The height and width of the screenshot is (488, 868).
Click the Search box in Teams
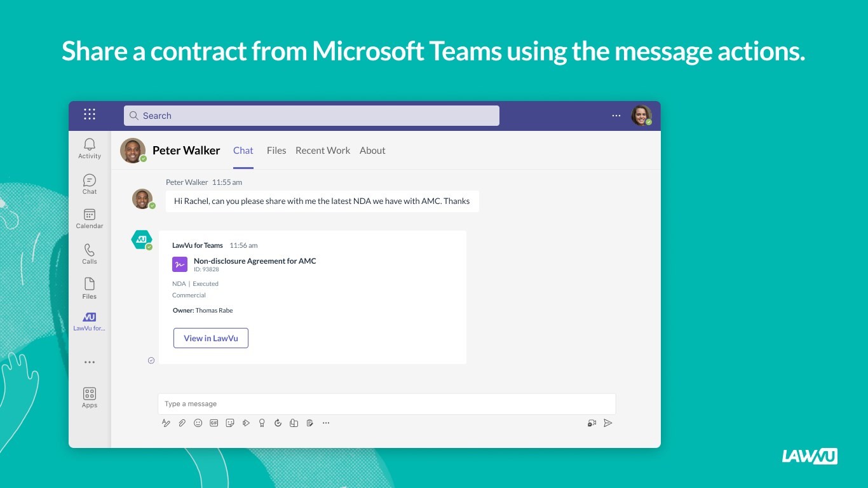[311, 116]
